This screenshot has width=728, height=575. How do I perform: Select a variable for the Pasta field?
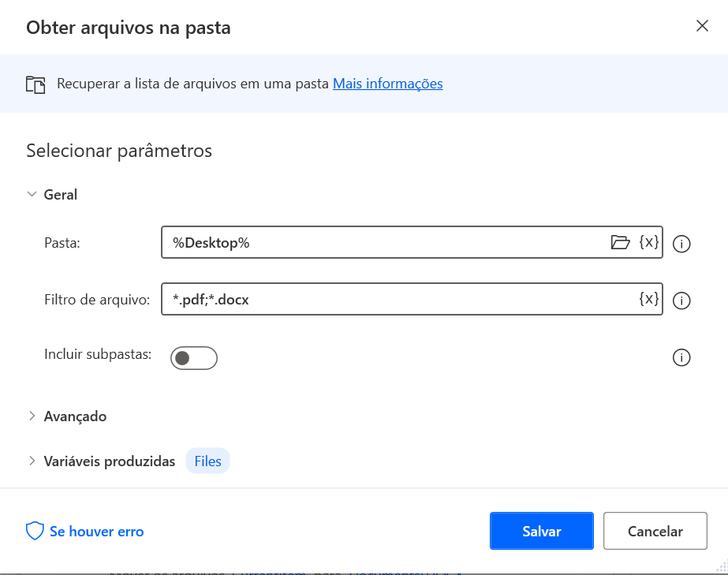[x=649, y=242]
